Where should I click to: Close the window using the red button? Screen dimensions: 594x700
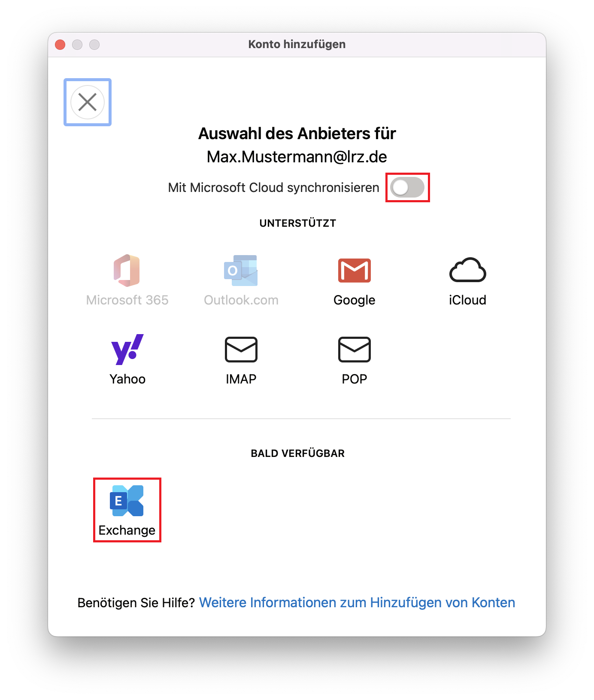pos(60,45)
